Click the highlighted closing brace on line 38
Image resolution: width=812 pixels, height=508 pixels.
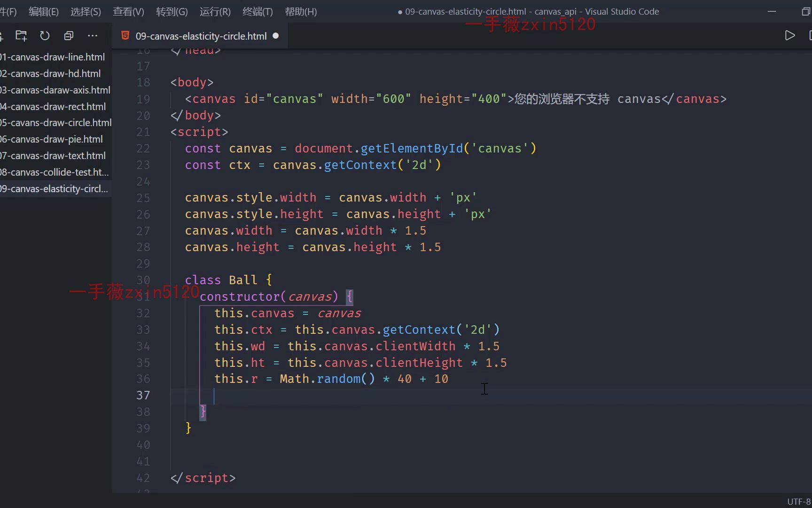pos(203,412)
